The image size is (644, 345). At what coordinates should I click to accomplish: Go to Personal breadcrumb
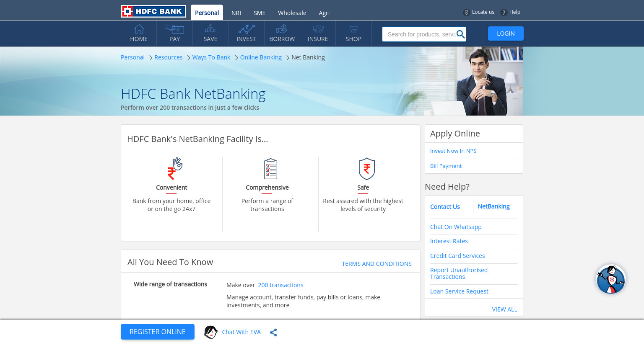pos(132,57)
